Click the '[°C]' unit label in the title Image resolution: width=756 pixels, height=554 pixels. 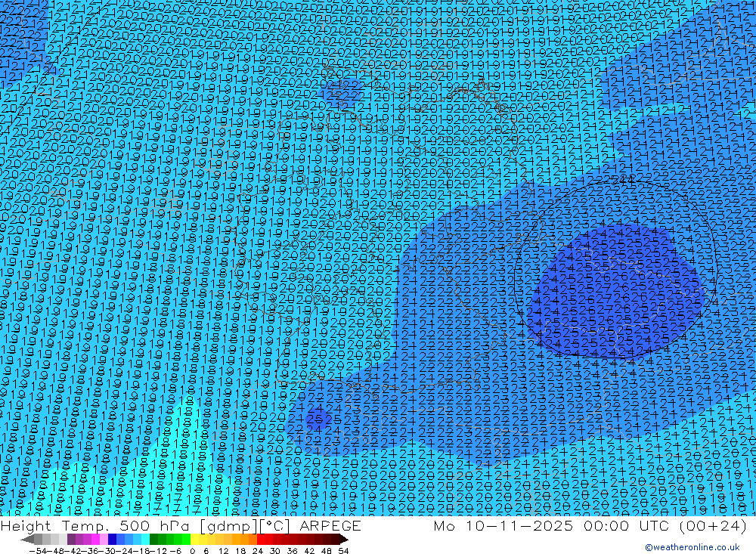(275, 525)
